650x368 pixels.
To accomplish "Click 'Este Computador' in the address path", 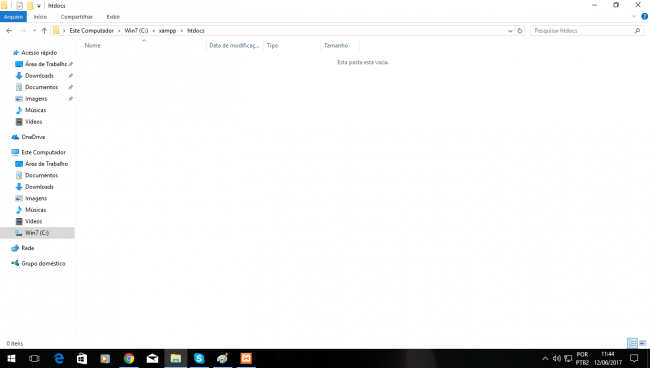I will (92, 31).
